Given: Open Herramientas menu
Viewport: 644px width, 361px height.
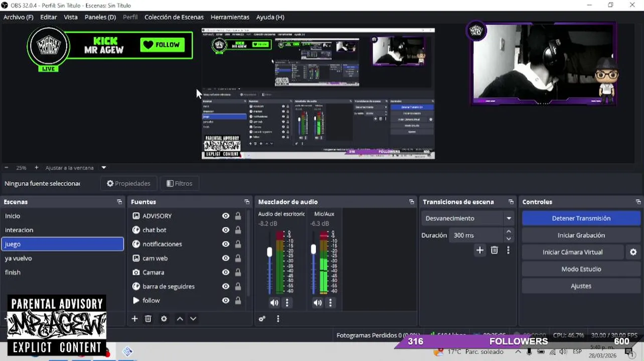Looking at the screenshot, I should point(230,17).
